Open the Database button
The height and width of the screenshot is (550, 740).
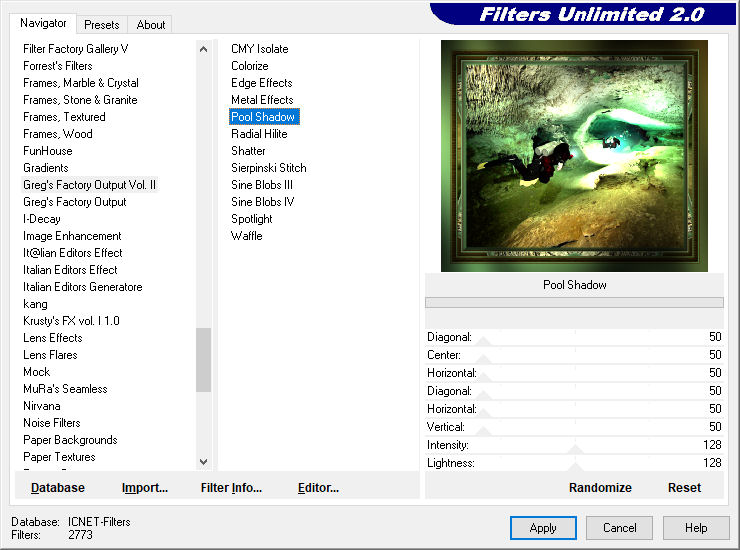pos(58,488)
